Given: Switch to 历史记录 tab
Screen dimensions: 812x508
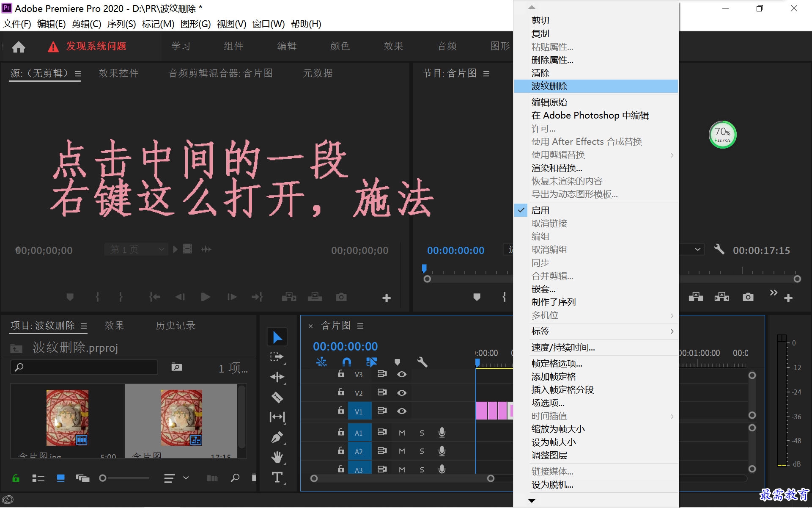Looking at the screenshot, I should tap(176, 326).
